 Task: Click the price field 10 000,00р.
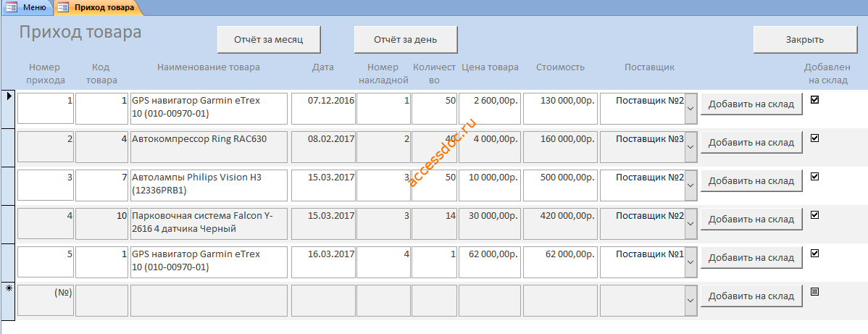coord(489,185)
